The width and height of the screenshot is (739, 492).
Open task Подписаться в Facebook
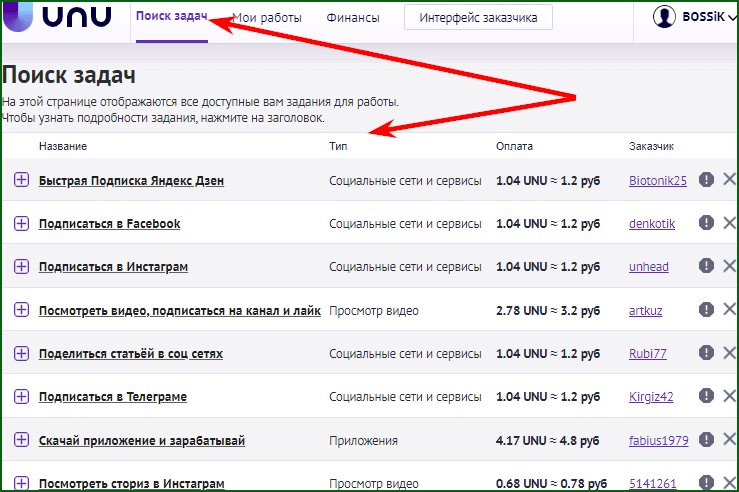point(109,223)
